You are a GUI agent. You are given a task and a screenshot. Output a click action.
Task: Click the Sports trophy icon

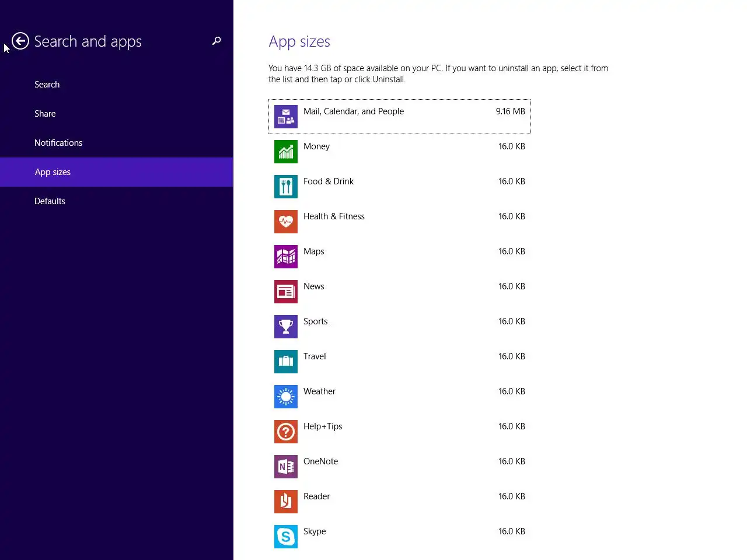click(286, 327)
